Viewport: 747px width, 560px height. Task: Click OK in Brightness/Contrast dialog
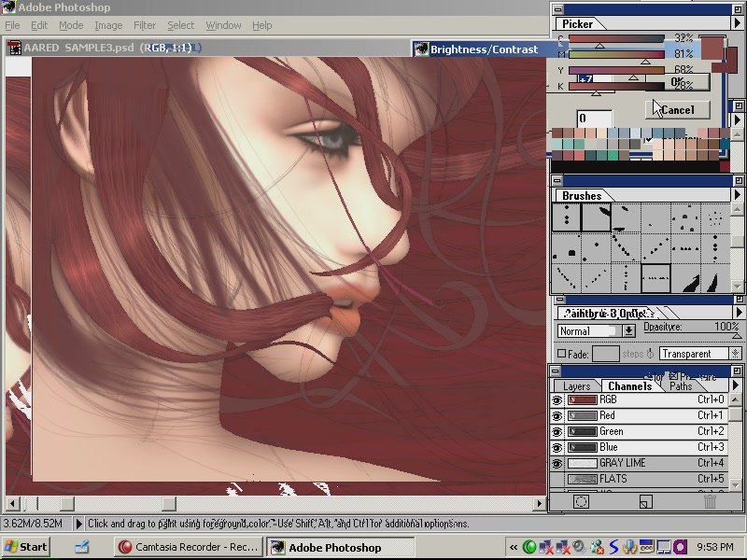pos(678,83)
